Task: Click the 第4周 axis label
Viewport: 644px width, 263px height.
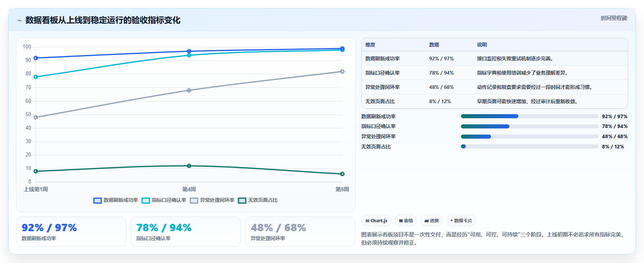Action: (x=189, y=189)
